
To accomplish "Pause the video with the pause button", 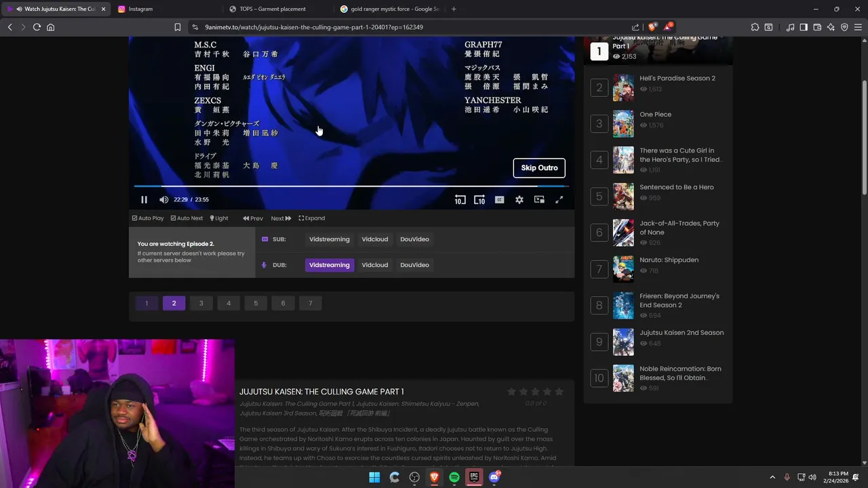I will coord(144,199).
